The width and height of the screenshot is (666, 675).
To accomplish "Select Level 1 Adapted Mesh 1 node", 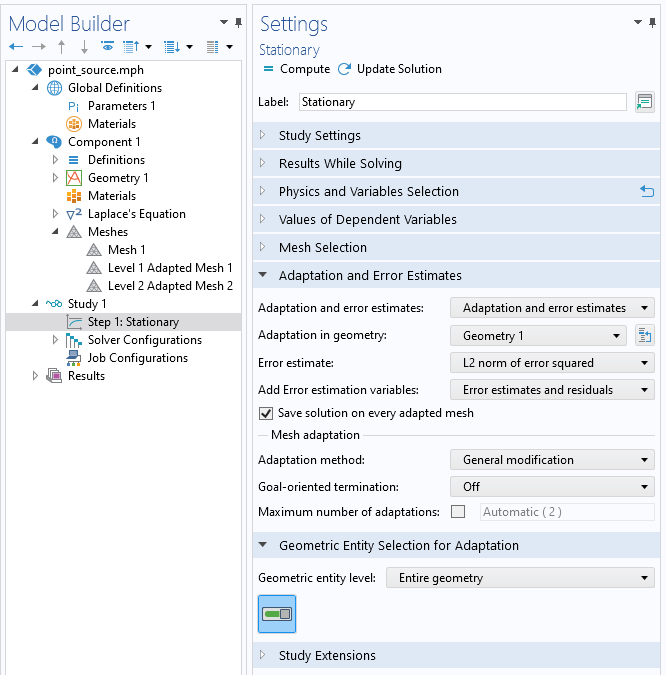I will pos(169,268).
